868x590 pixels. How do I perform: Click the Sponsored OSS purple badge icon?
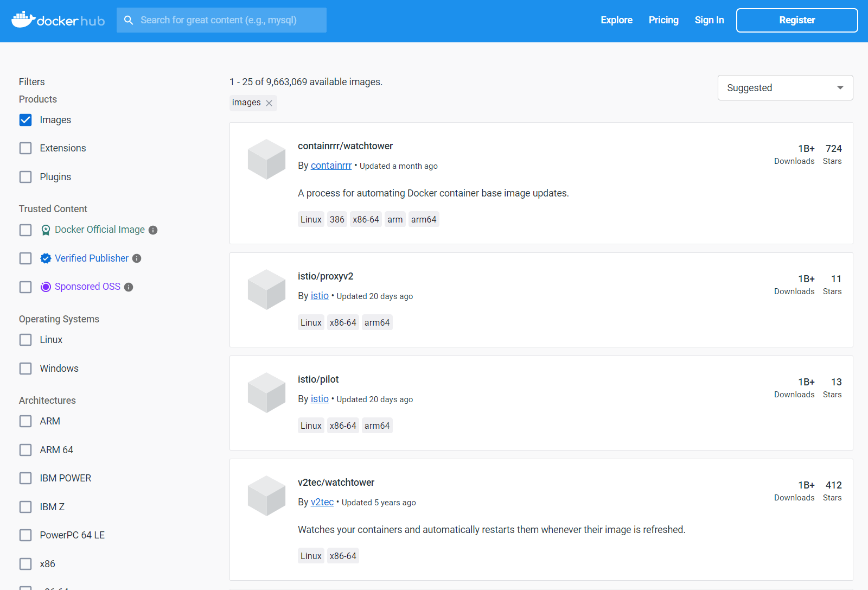pyautogui.click(x=46, y=287)
